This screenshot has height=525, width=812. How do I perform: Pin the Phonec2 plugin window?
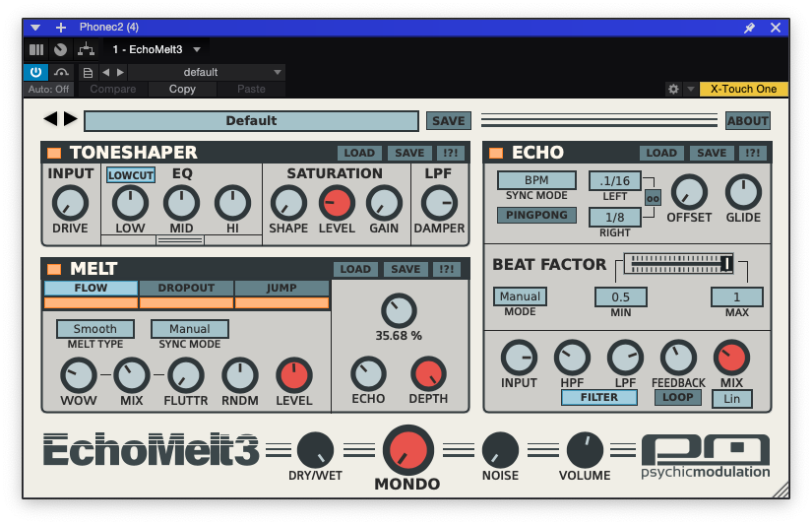pos(749,28)
